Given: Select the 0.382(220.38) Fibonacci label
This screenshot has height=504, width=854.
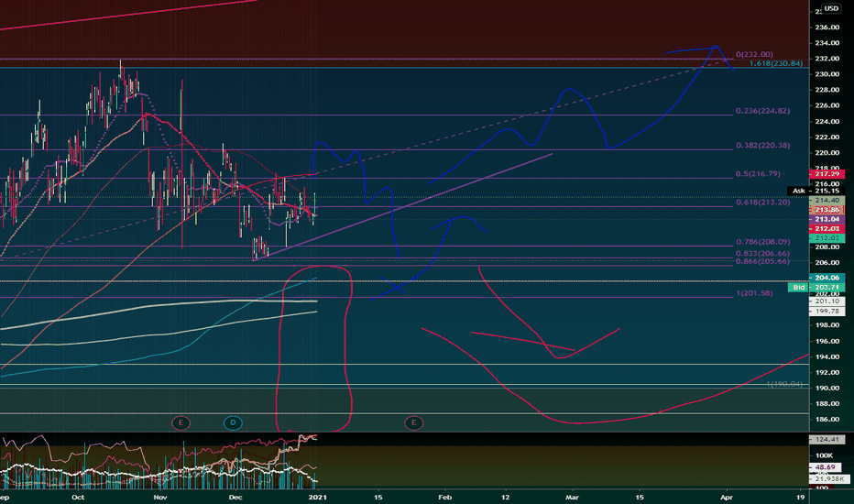Looking at the screenshot, I should [762, 146].
